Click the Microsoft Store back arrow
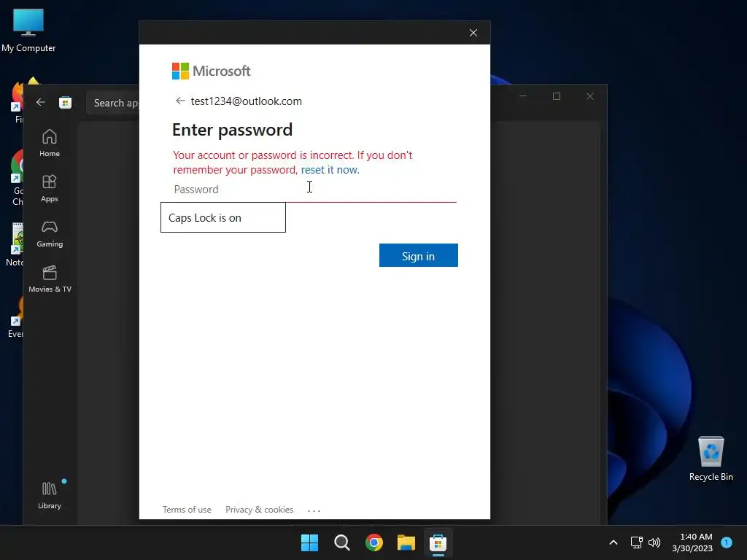This screenshot has height=560, width=747. (x=41, y=102)
